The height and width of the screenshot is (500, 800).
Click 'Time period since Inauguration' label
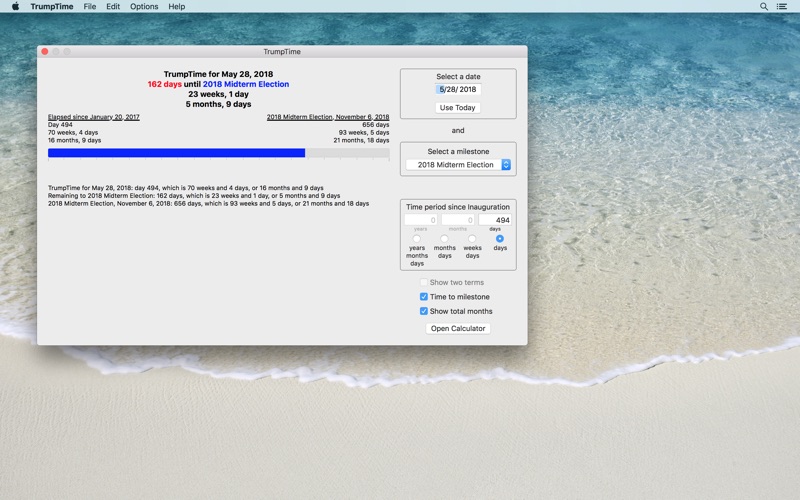[x=458, y=207]
